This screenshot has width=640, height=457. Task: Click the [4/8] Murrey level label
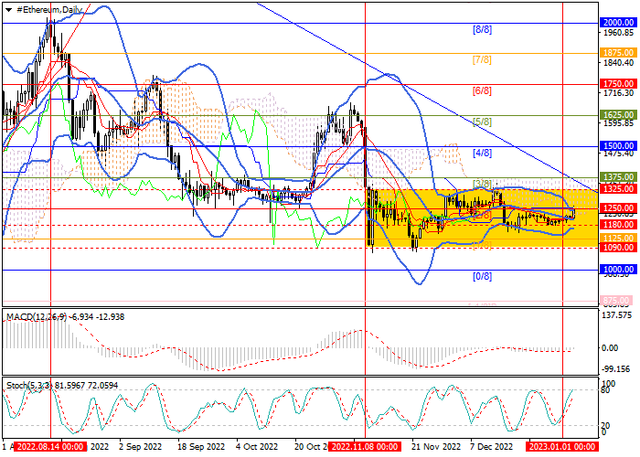[x=481, y=153]
